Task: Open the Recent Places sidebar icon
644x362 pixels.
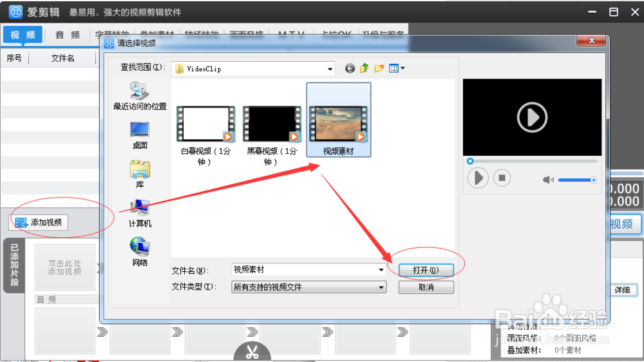Action: click(140, 96)
